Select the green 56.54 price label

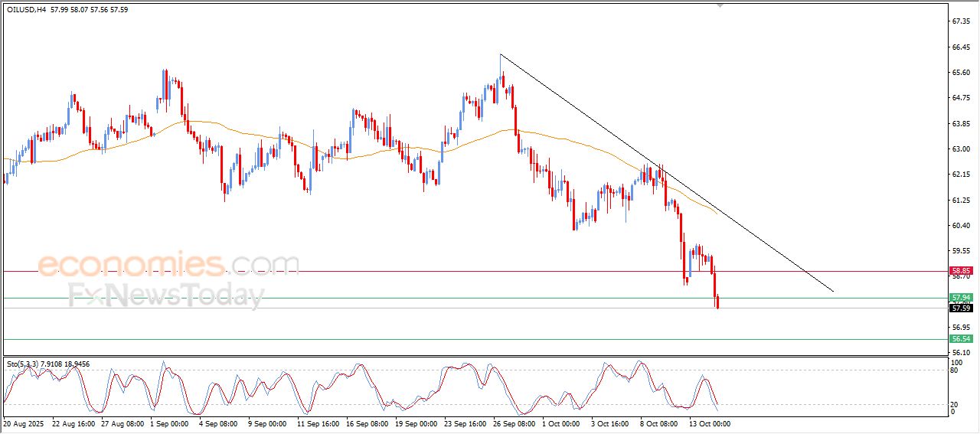pos(961,338)
